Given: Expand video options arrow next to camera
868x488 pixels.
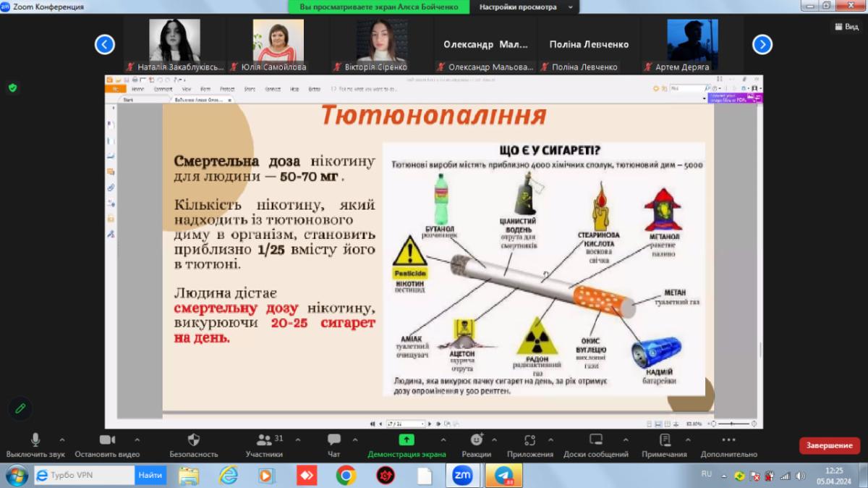Looking at the screenshot, I should point(137,439).
